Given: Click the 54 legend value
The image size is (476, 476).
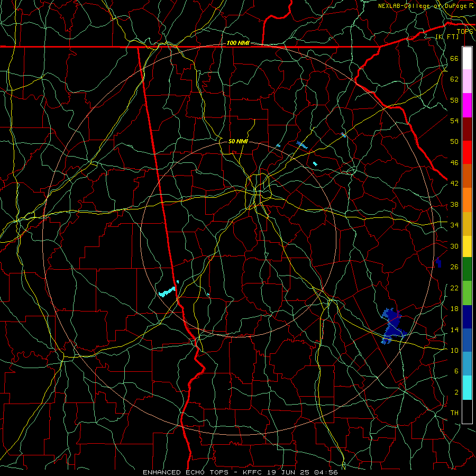Looking at the screenshot, I should [x=454, y=121].
